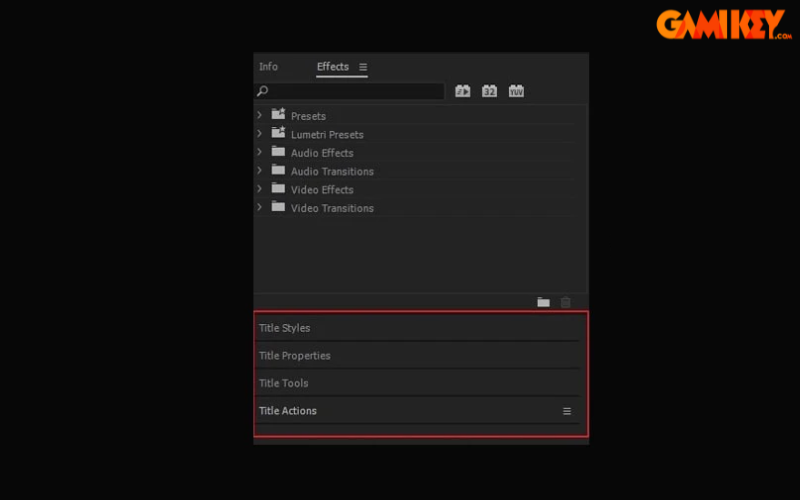Select the Audio Effects label

click(322, 153)
